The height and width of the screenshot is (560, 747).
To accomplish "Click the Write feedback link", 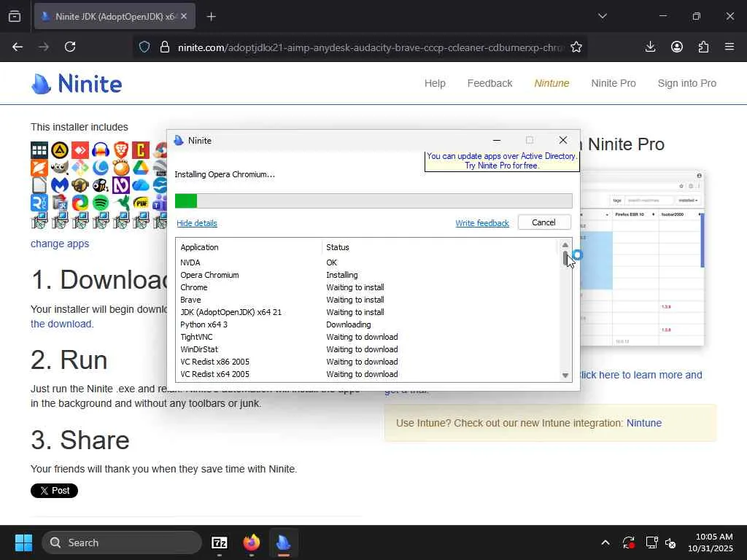I will coord(482,223).
